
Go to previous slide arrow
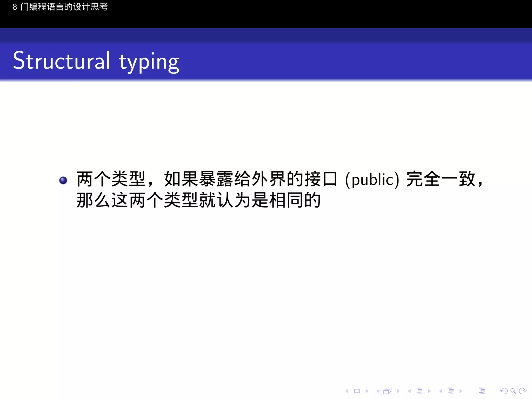(x=347, y=391)
